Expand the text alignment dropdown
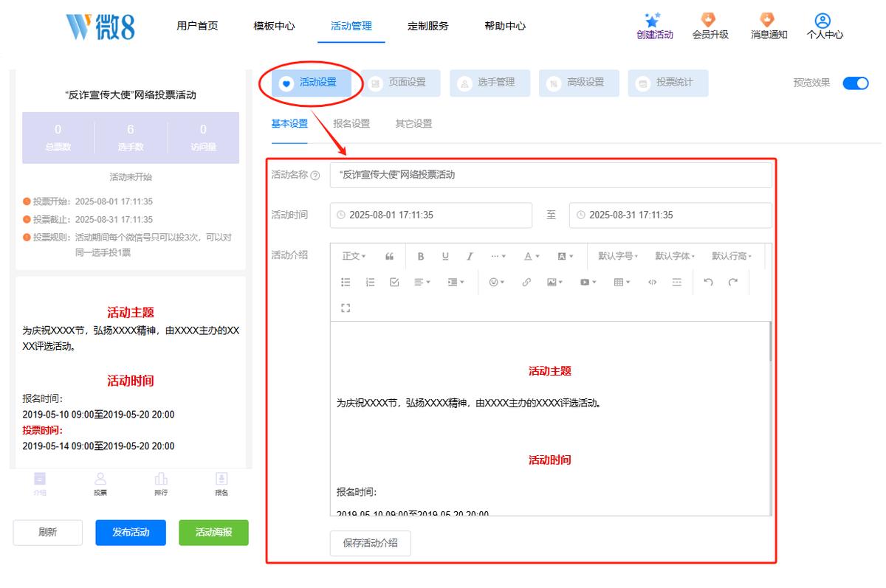This screenshot has height=588, width=886. [x=423, y=282]
